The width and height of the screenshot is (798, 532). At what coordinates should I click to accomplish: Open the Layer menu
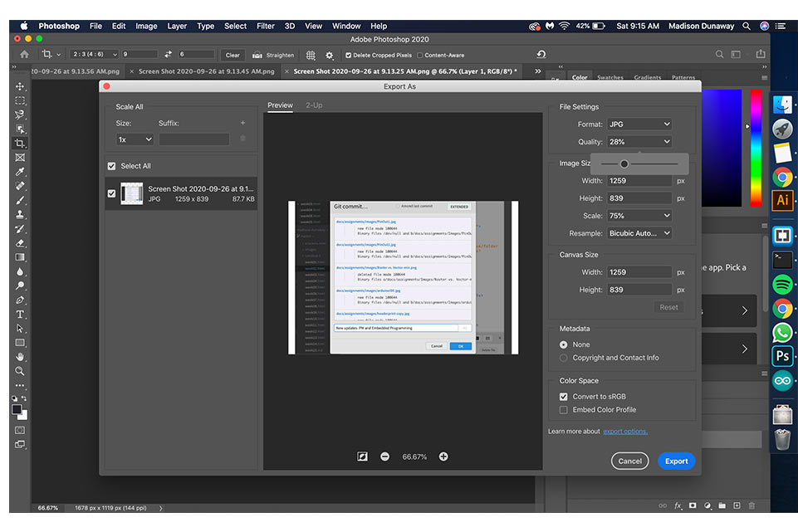[177, 26]
